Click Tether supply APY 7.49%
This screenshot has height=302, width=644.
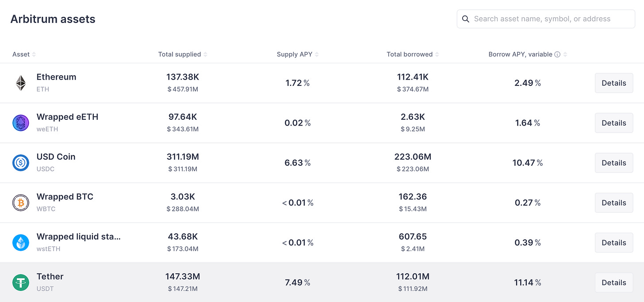click(298, 283)
